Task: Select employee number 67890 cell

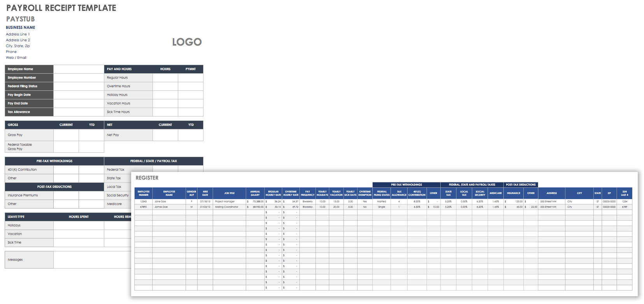Action: tap(144, 207)
